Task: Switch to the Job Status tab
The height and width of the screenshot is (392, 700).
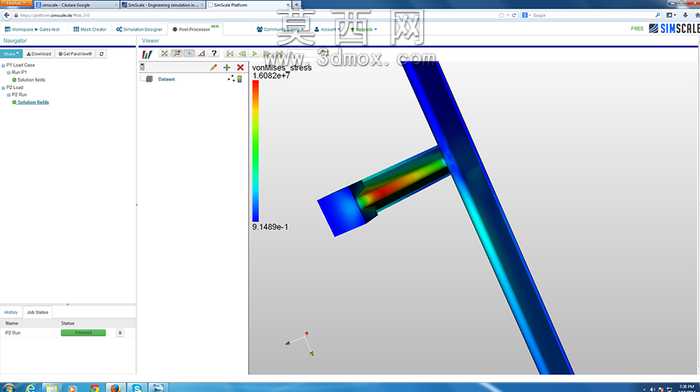Action: pyautogui.click(x=38, y=312)
